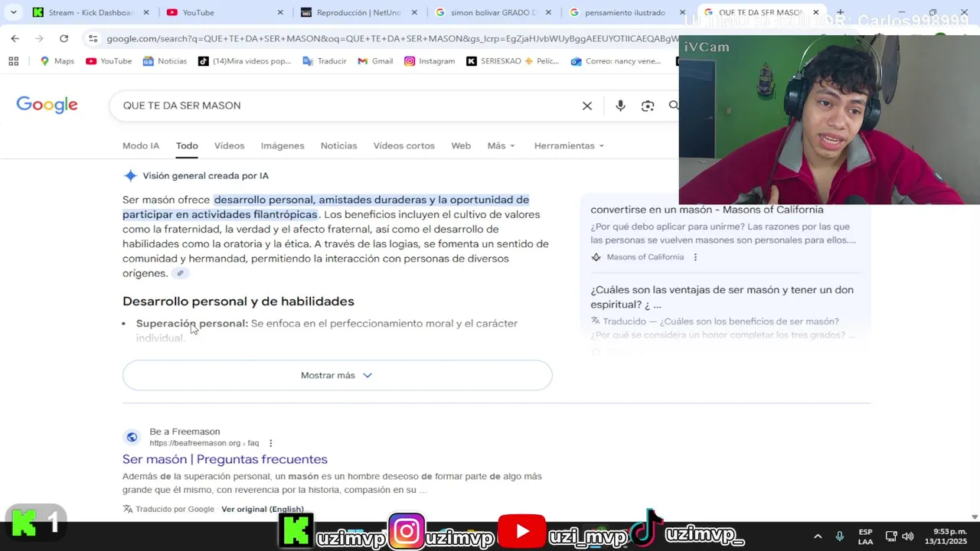Switch to the pensamiento ilustrado tab
Viewport: 980px width, 551px height.
(626, 12)
